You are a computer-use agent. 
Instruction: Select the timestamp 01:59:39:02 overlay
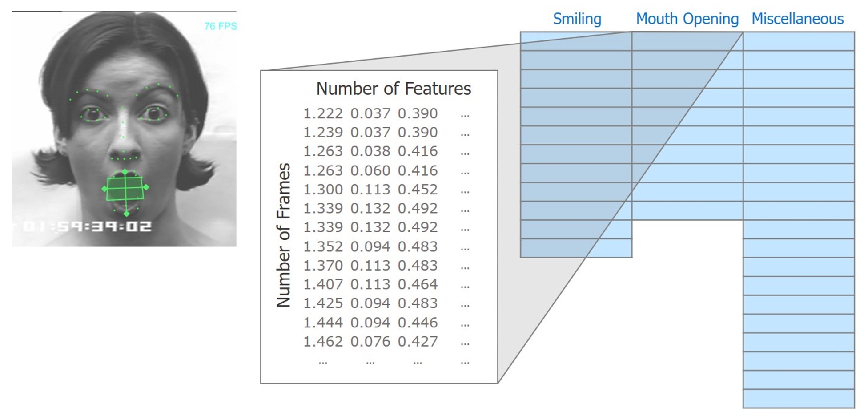pos(87,226)
